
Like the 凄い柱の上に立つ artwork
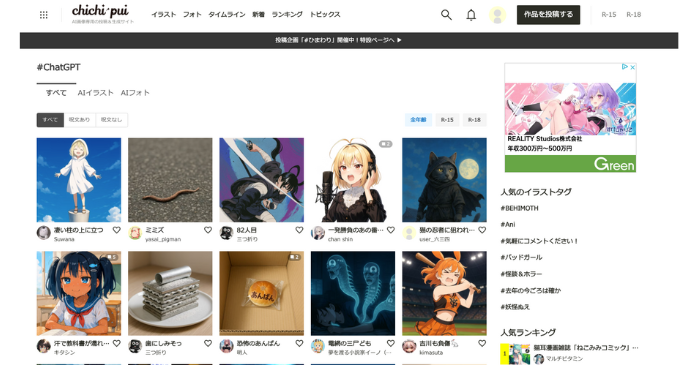116,230
